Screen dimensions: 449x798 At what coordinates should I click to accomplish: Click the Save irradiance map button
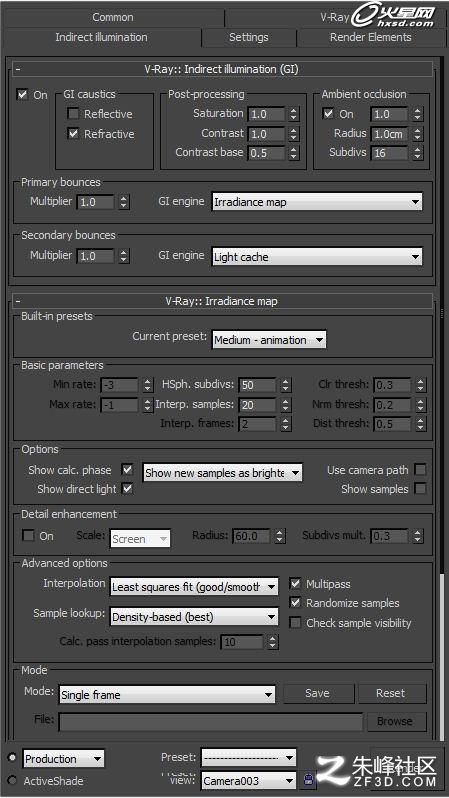(x=318, y=693)
